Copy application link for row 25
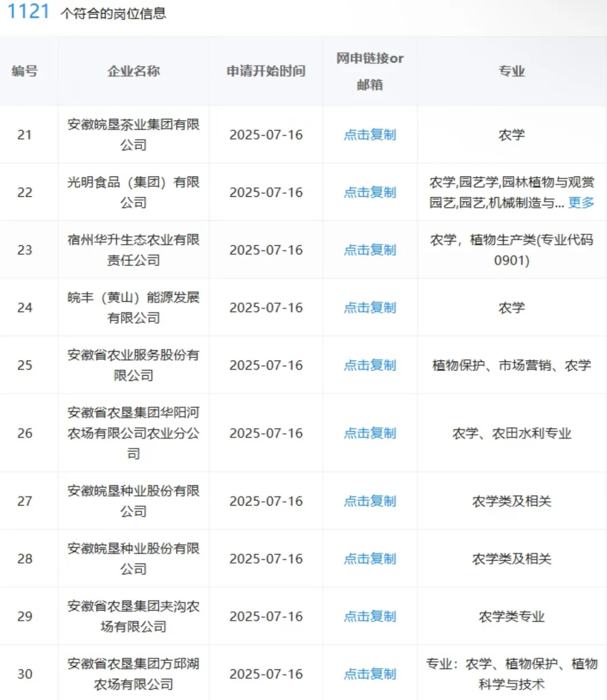The width and height of the screenshot is (607, 700). 370,365
